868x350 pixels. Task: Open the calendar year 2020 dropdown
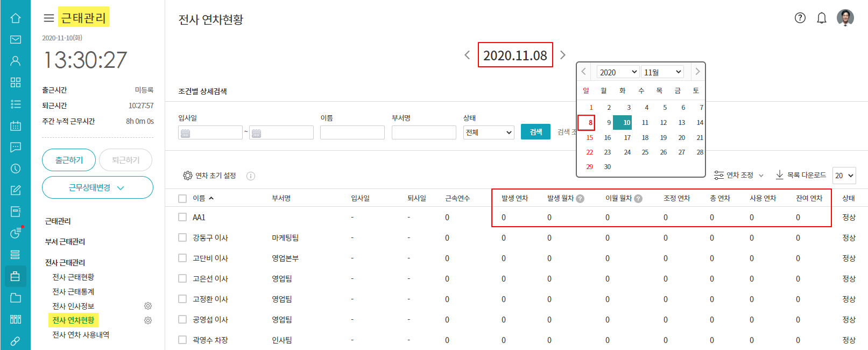(618, 72)
